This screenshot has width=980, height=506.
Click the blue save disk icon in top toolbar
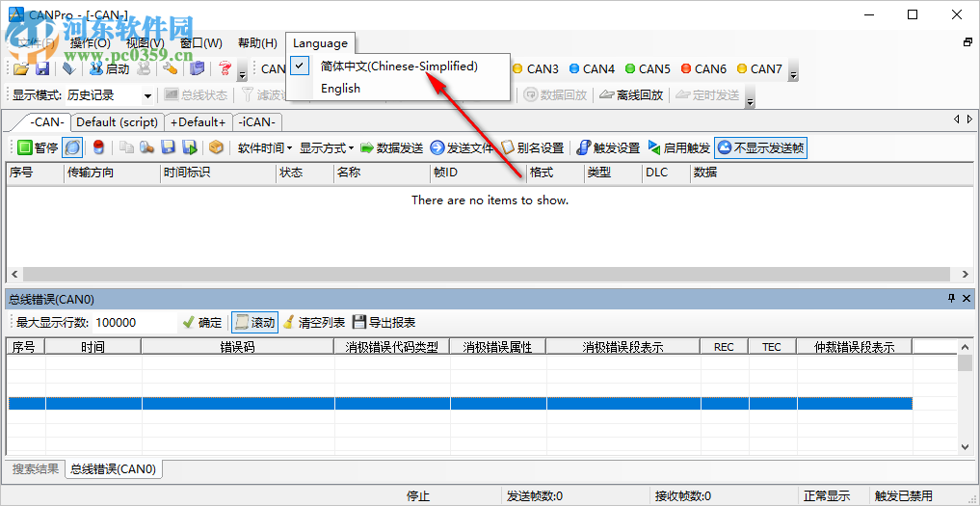(x=41, y=68)
